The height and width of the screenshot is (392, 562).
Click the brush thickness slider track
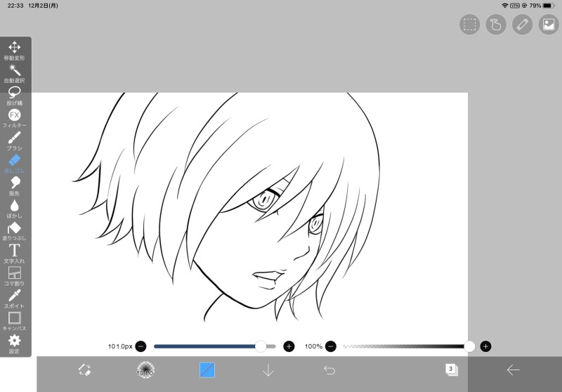pos(215,346)
